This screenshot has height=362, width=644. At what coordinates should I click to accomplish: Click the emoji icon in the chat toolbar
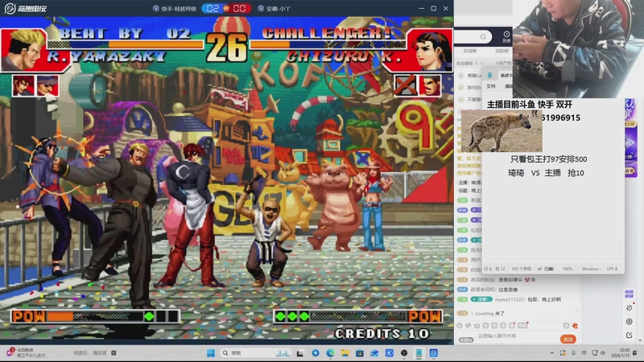(x=460, y=326)
